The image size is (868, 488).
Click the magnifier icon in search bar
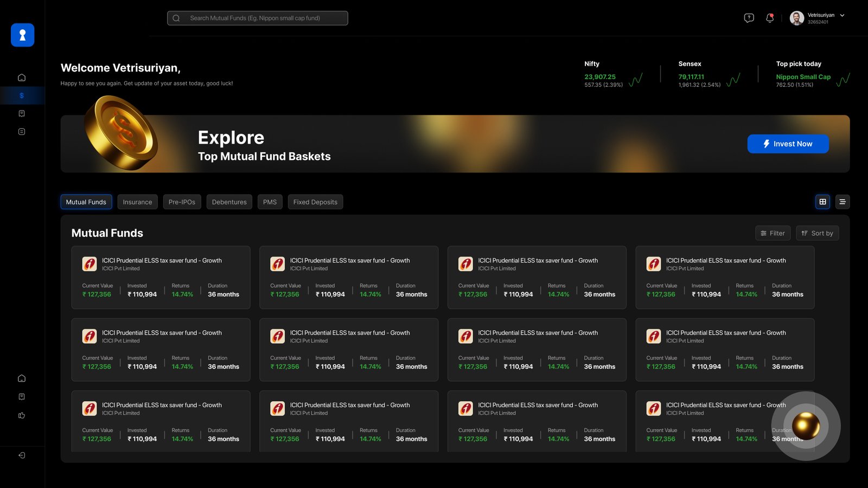(x=176, y=18)
